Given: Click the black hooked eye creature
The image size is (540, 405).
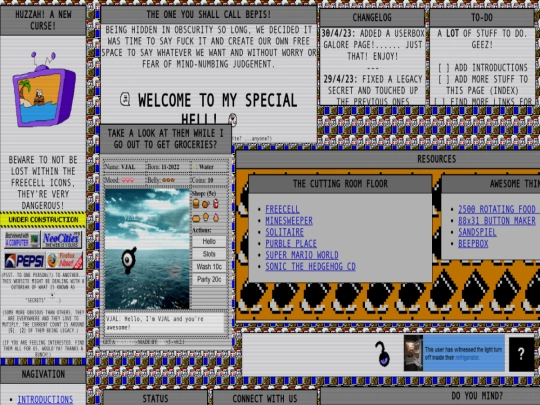Looking at the screenshot, I should (383, 354).
